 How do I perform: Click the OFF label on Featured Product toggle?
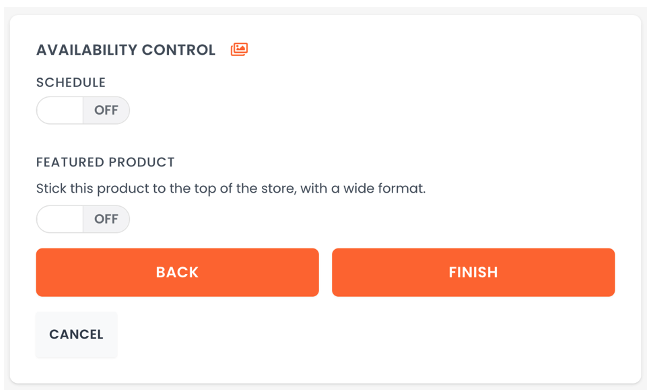coord(106,219)
